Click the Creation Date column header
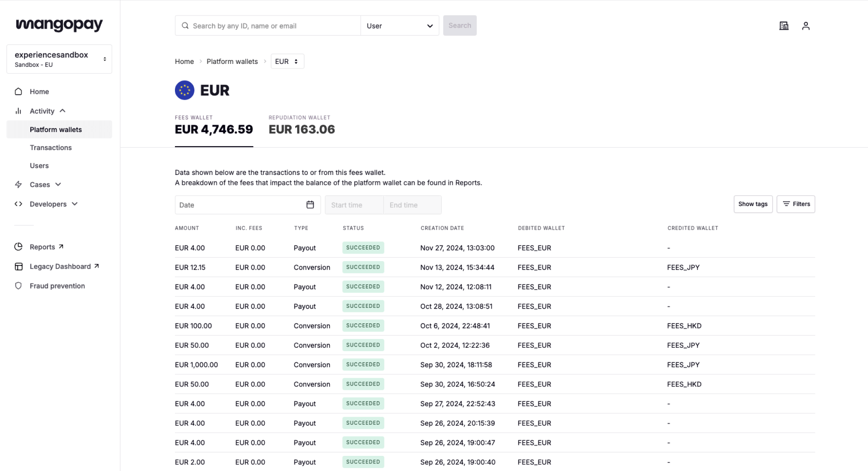This screenshot has height=471, width=868. click(442, 228)
